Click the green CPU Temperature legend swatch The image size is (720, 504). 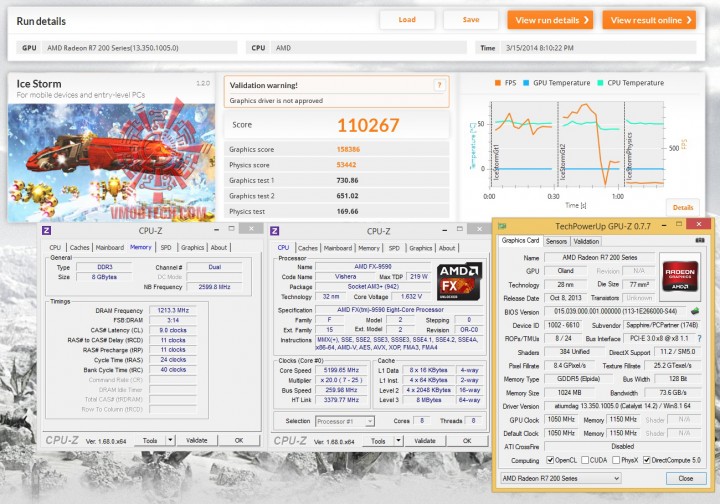point(600,83)
